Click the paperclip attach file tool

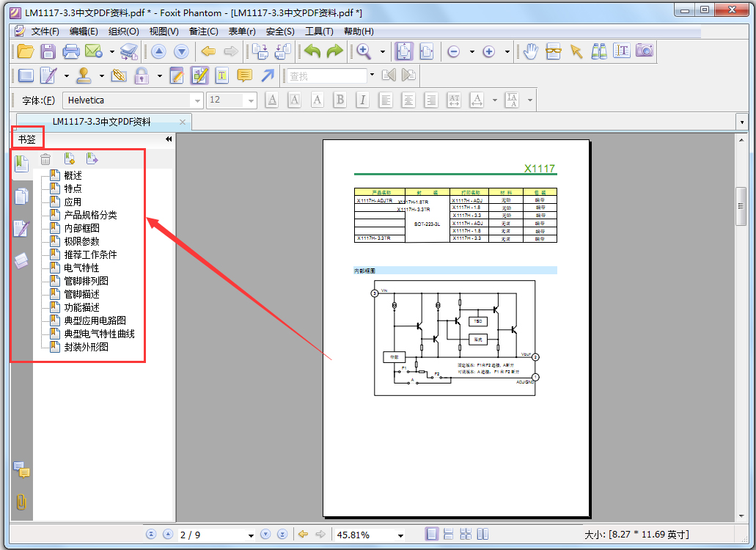coord(119,76)
